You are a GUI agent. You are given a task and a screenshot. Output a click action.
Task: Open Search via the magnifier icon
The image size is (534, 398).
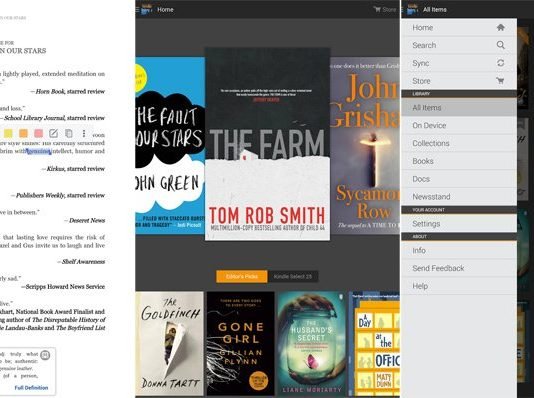click(x=500, y=45)
